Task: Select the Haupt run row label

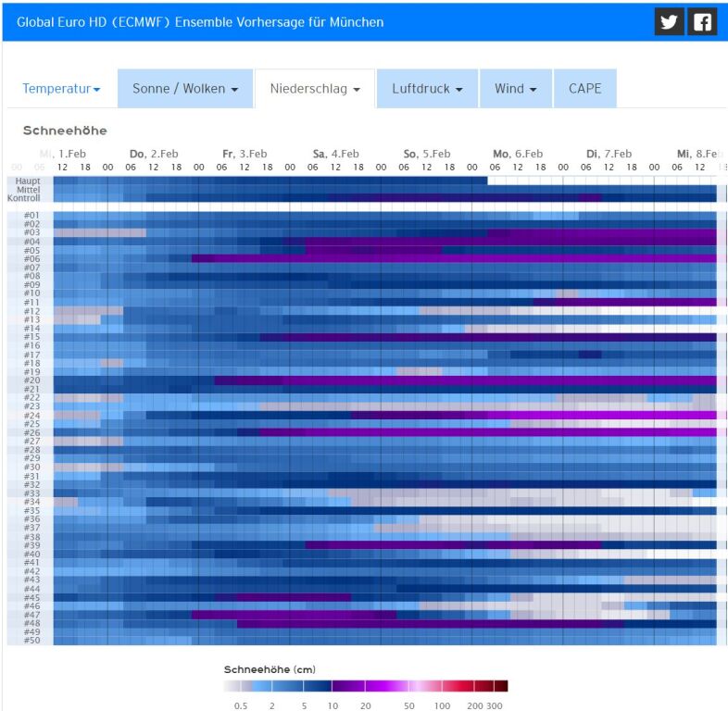Action: [x=28, y=181]
